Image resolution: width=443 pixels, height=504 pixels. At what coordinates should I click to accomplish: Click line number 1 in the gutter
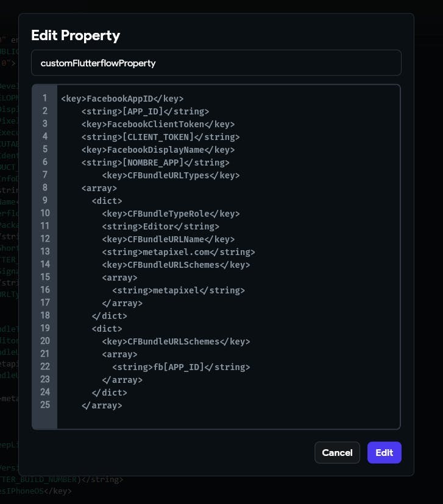[x=44, y=98]
